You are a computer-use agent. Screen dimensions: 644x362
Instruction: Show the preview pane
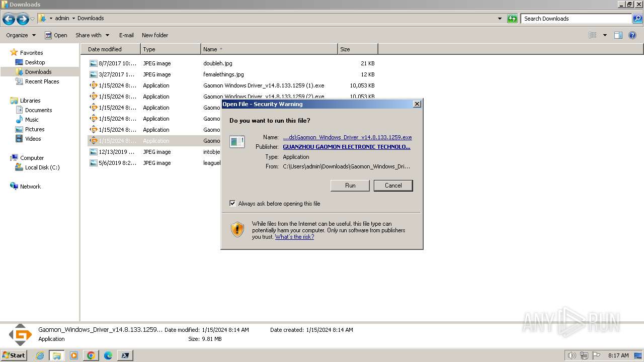[x=618, y=35]
